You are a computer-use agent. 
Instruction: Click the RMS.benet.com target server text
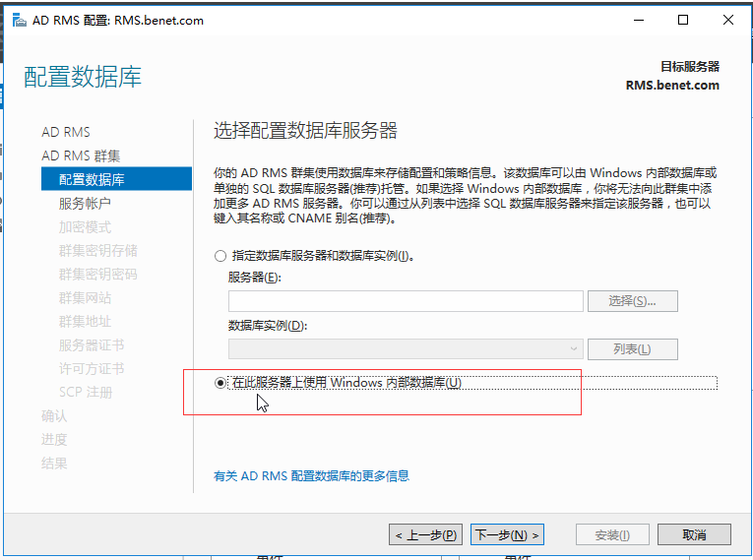click(672, 86)
